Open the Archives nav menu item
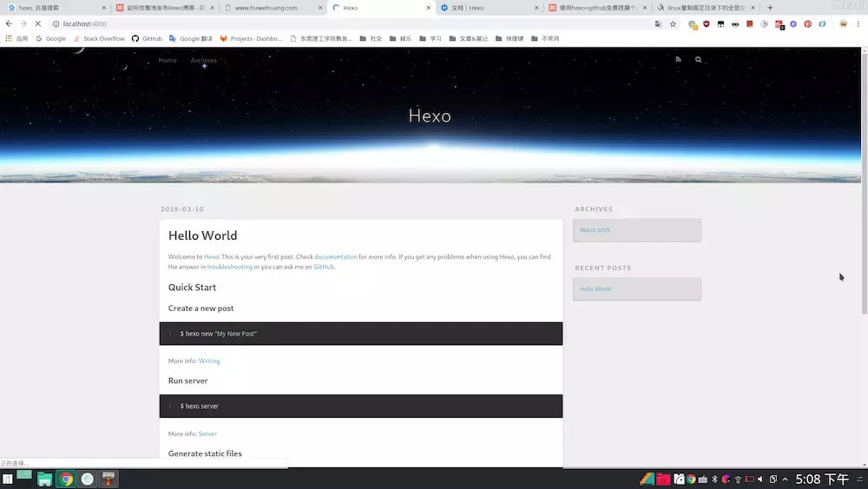 coord(204,60)
